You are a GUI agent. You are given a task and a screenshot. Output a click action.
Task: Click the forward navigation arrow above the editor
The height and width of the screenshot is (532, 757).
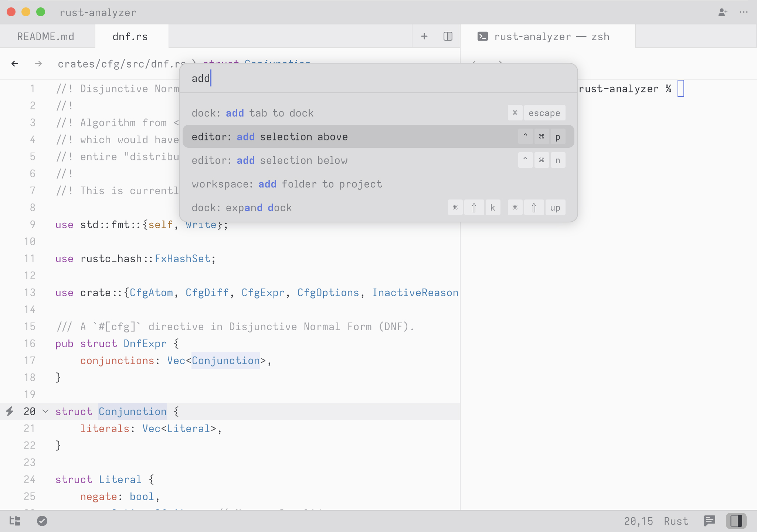click(x=38, y=64)
